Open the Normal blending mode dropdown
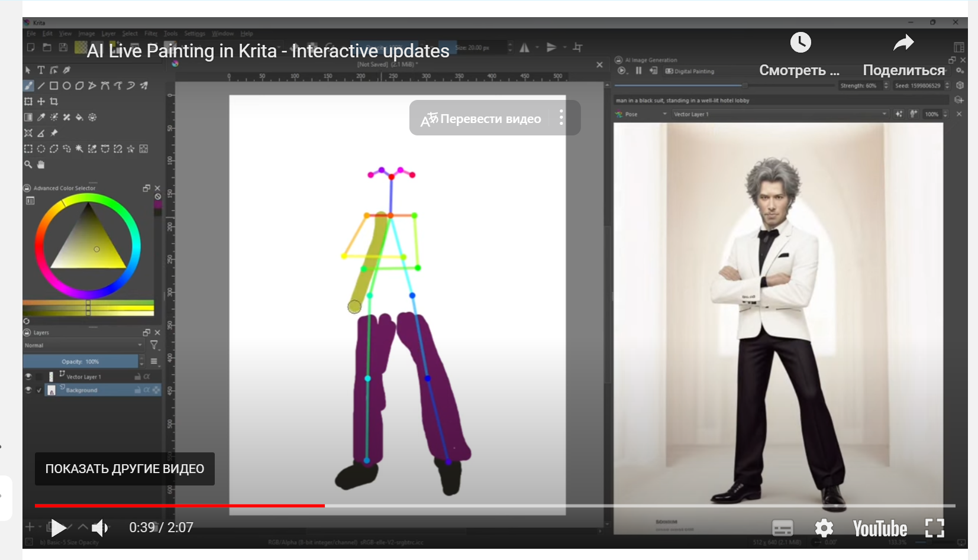Screen dimensions: 978x560 (x=83, y=345)
